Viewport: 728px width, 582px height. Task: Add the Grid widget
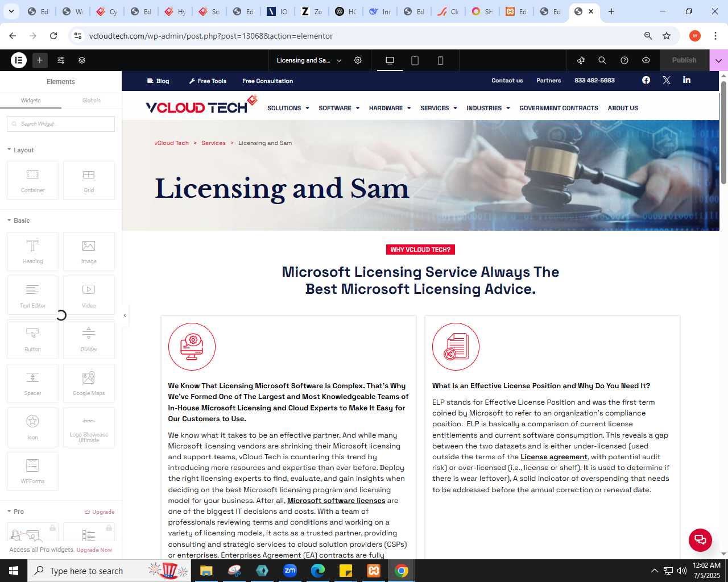tap(89, 181)
